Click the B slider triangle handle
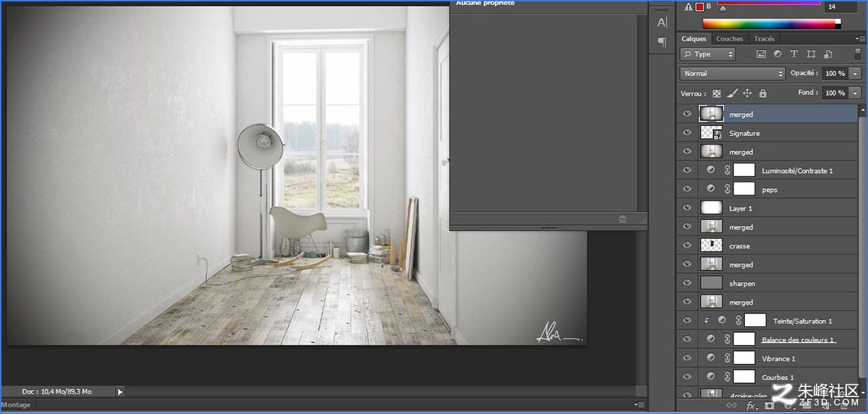 (722, 8)
